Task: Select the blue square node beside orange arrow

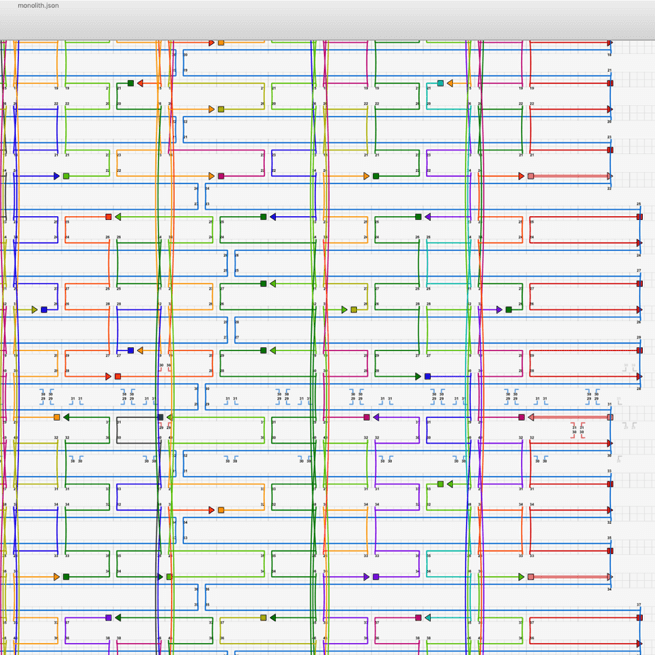Action: pyautogui.click(x=130, y=350)
